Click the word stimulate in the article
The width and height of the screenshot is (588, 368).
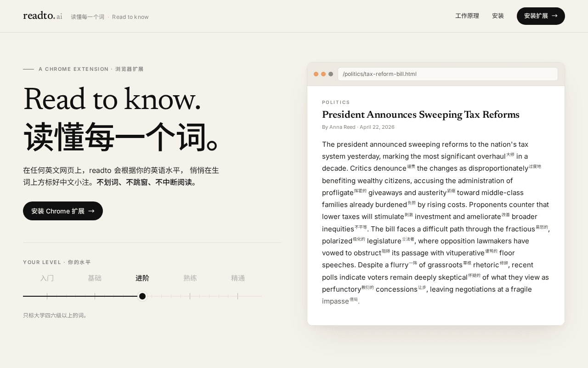pyautogui.click(x=389, y=217)
